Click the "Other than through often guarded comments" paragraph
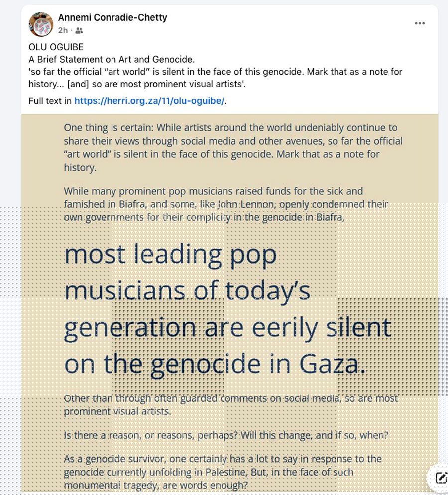The image size is (448, 495). click(230, 405)
